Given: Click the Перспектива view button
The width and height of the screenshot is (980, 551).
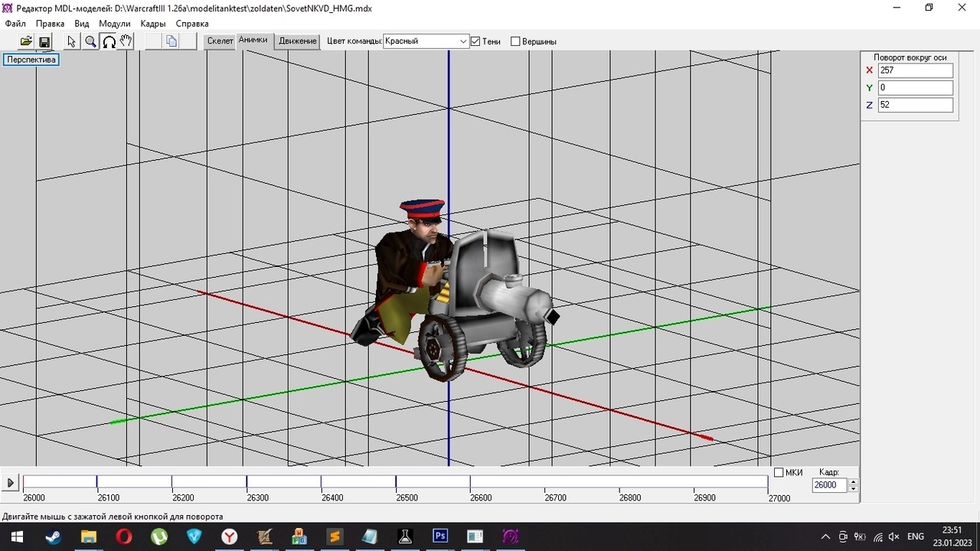Looking at the screenshot, I should point(31,60).
